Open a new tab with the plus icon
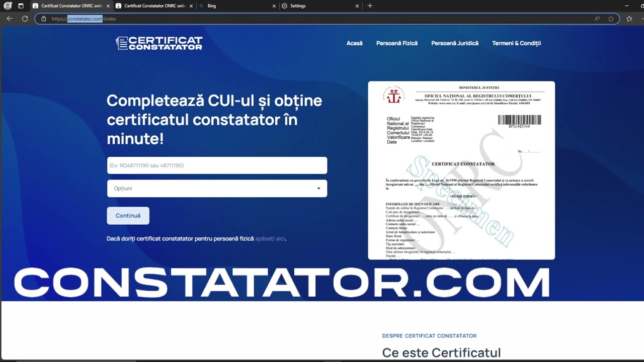 [x=370, y=6]
